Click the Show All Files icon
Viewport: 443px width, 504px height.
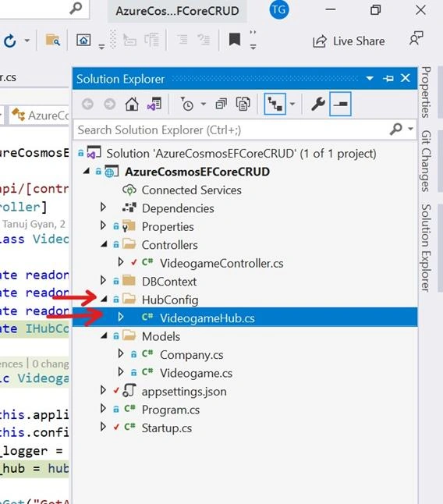point(243,104)
